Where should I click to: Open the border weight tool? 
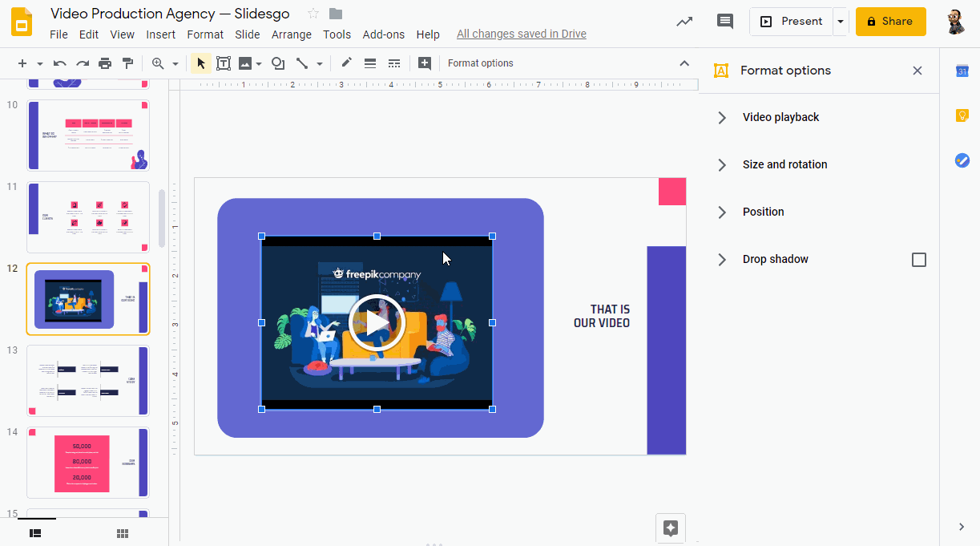click(370, 63)
